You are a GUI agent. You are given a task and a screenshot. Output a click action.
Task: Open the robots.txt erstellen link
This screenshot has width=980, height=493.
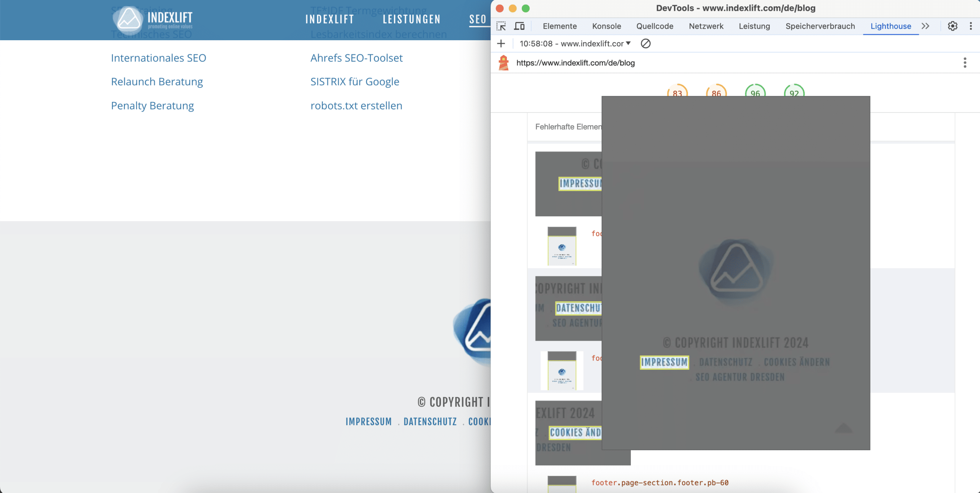(x=356, y=106)
